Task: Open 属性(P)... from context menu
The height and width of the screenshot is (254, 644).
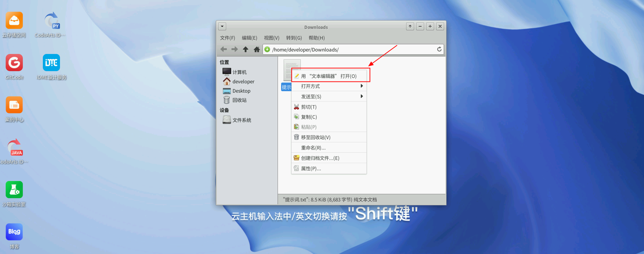Action: (329, 168)
